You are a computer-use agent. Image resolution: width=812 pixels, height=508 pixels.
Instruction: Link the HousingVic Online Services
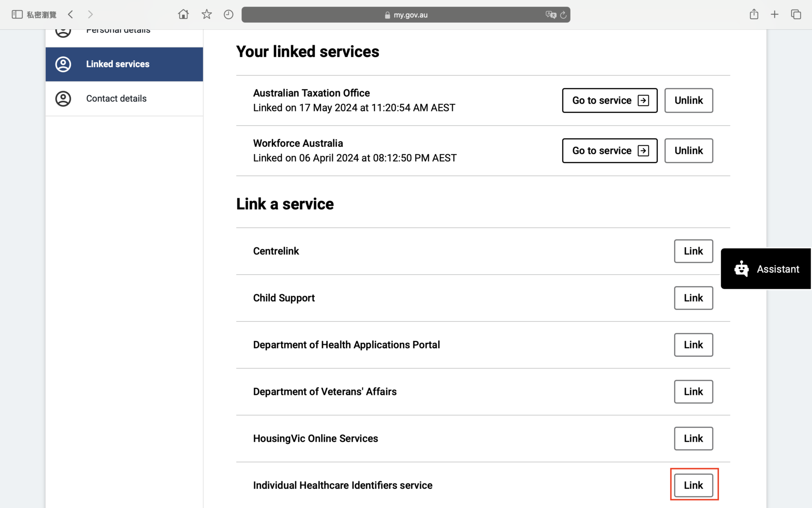point(693,439)
